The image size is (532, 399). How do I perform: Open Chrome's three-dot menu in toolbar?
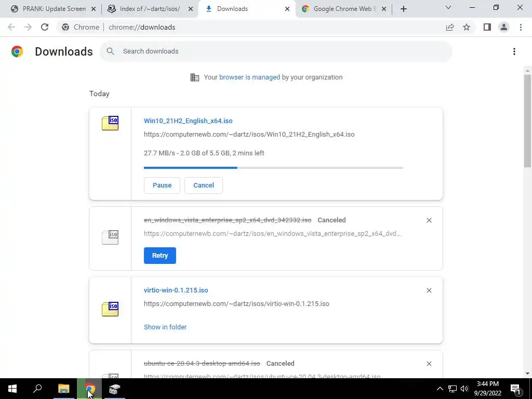click(521, 27)
